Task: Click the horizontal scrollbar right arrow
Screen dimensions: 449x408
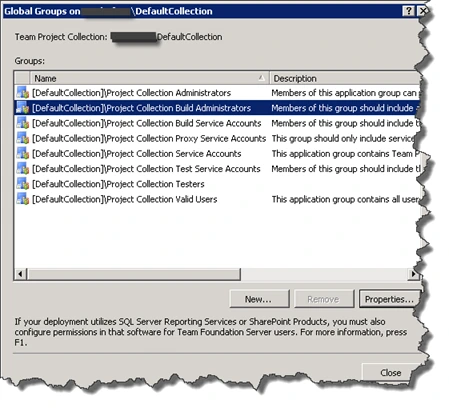Action: (413, 274)
